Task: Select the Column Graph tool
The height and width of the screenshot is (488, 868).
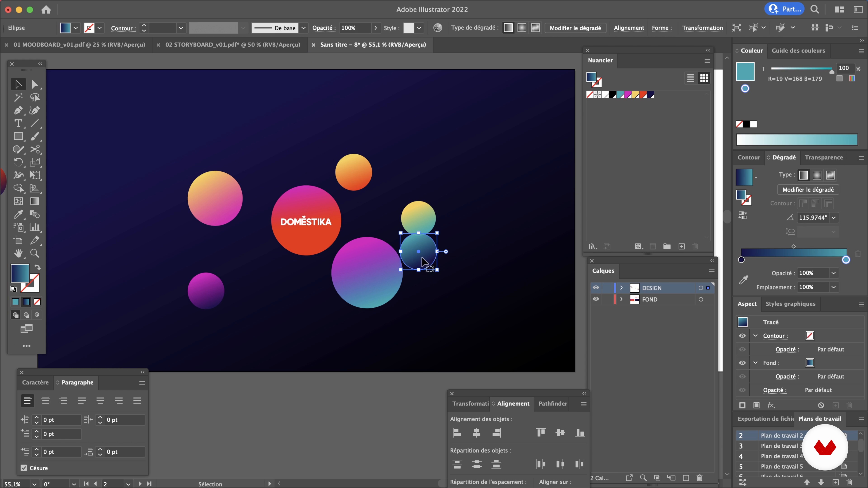Action: pos(35,227)
